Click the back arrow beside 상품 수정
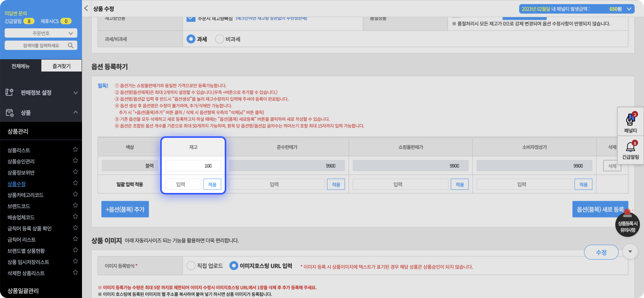Screen dimensions: 644x298 [x=86, y=8]
